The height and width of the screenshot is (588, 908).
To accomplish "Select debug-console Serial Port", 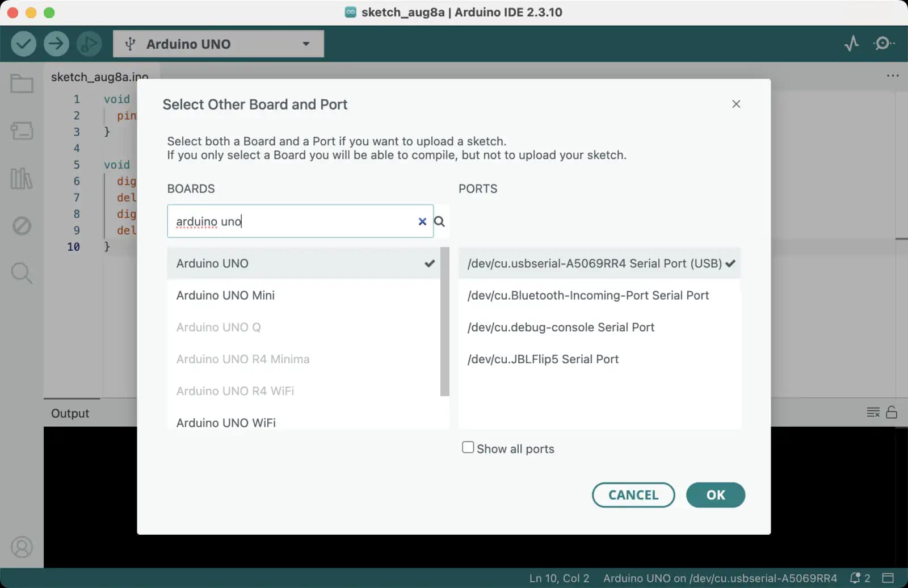I will pyautogui.click(x=599, y=327).
